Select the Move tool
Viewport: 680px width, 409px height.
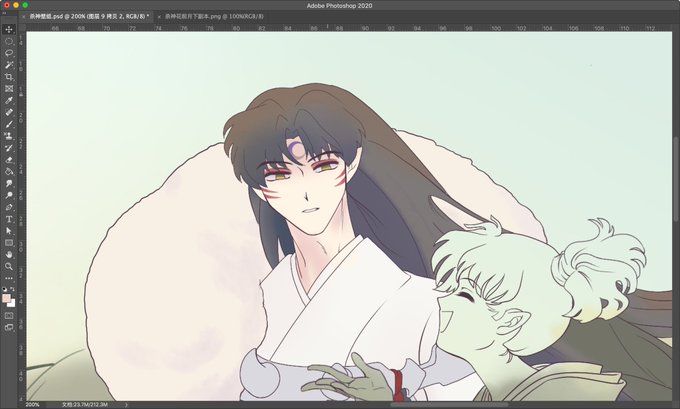tap(9, 29)
